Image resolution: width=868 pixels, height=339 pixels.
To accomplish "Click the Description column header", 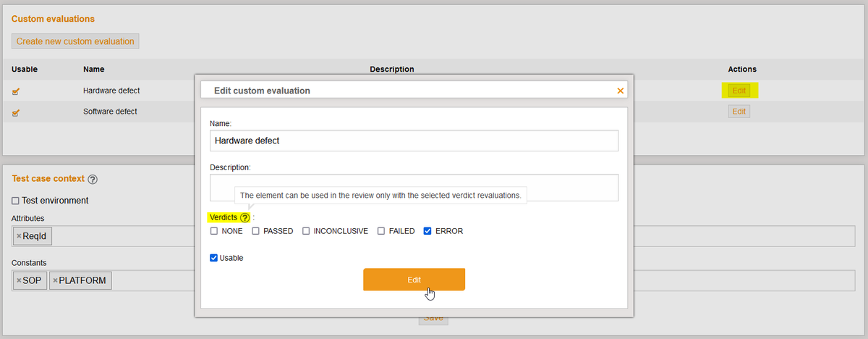I will point(391,70).
